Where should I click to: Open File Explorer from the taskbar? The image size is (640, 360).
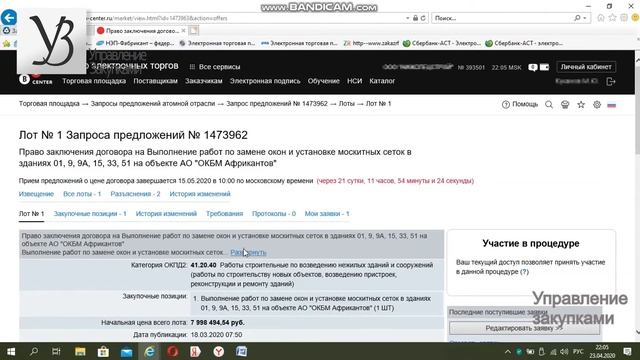tap(80, 351)
